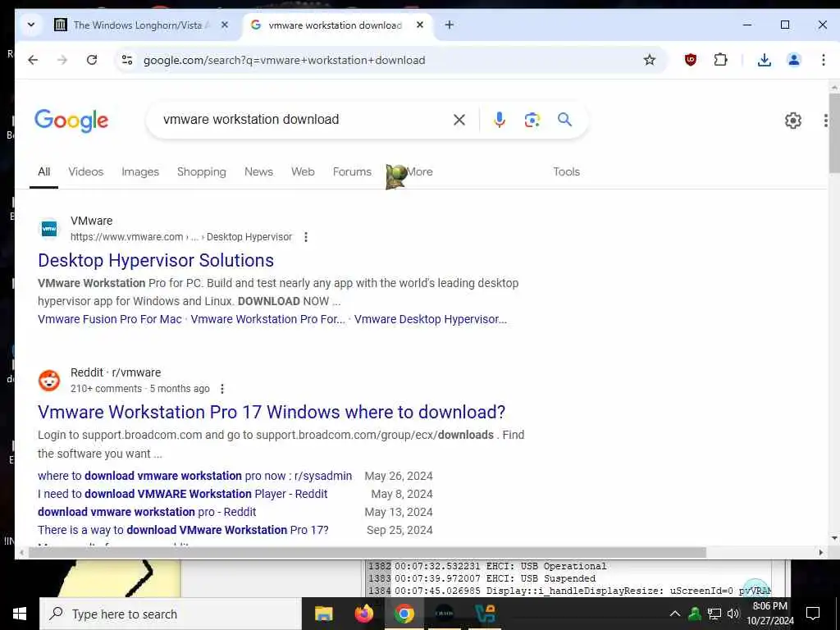Click the vertical page scrollbar thumb

click(x=834, y=133)
